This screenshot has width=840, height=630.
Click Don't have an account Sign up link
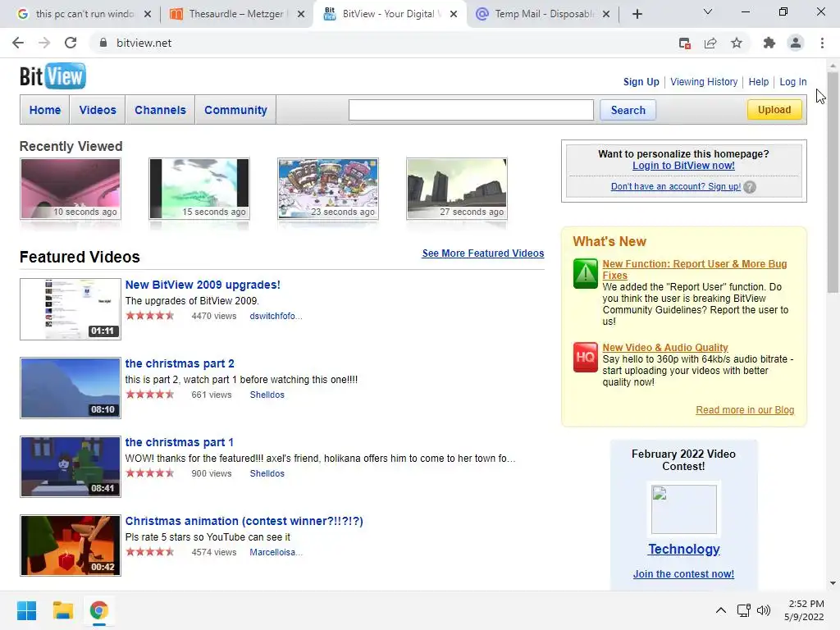click(x=676, y=186)
